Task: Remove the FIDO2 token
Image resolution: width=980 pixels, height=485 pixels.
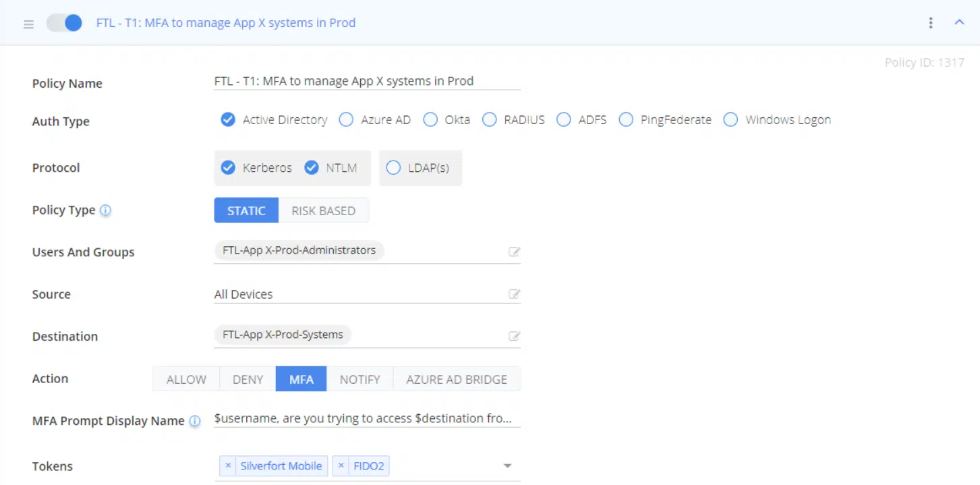Action: [x=341, y=466]
